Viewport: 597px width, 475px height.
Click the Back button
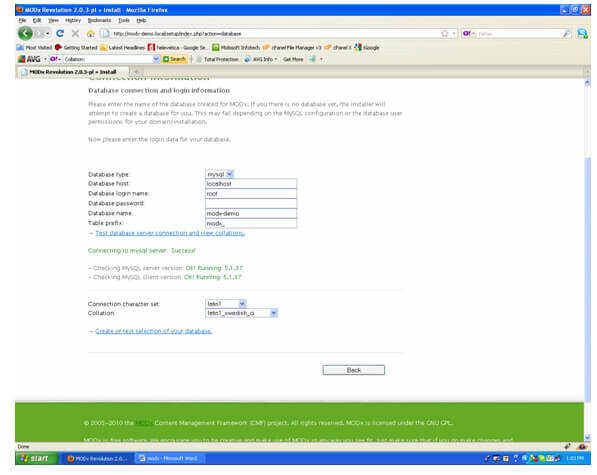[x=353, y=370]
